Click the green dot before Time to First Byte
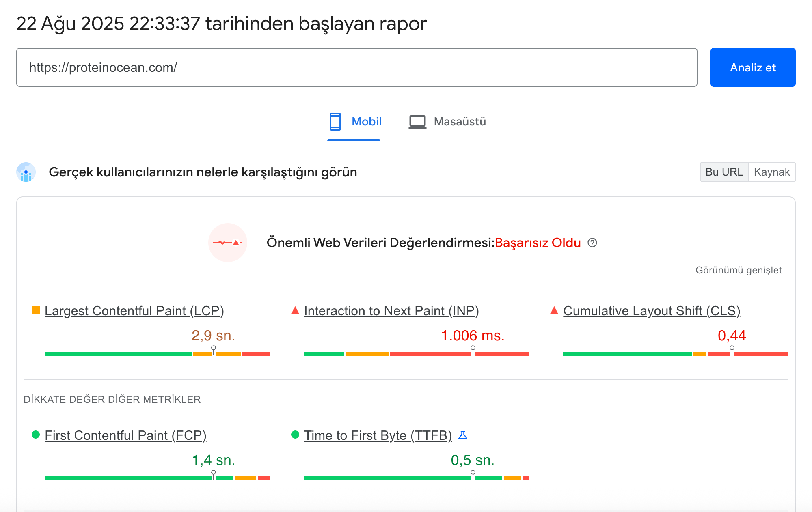 (295, 435)
